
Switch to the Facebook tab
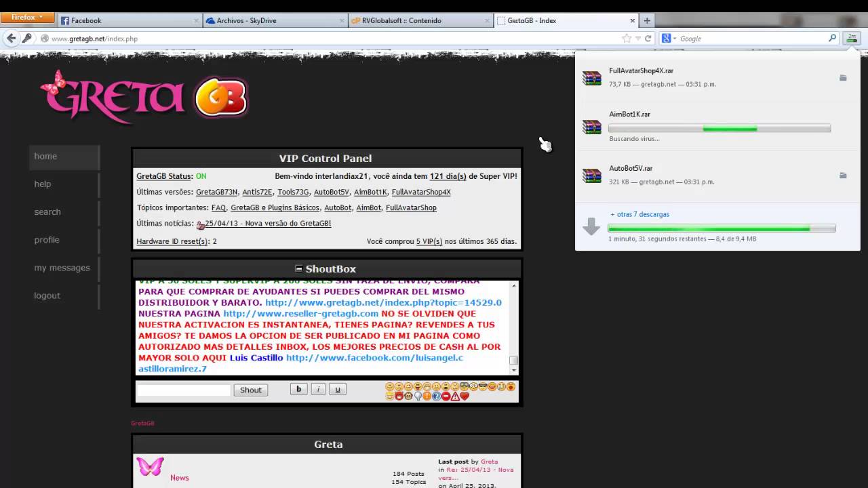coord(130,20)
